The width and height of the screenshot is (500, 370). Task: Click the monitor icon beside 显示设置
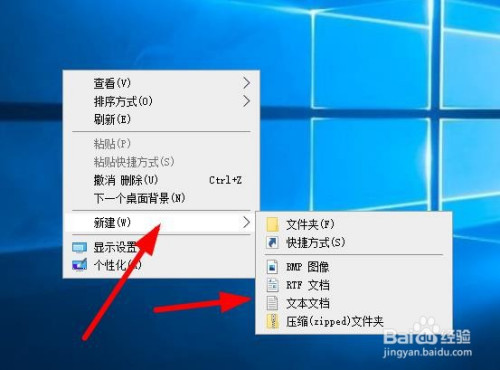point(80,248)
